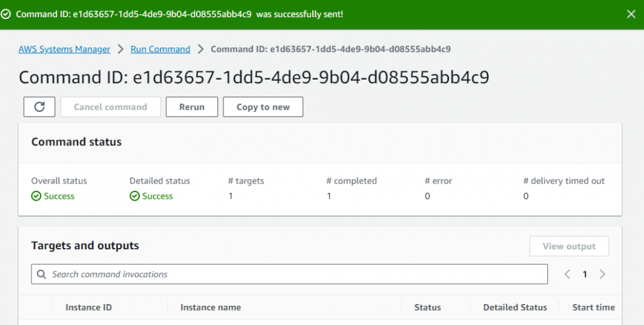The image size is (644, 325).
Task: Focus the Search command invocations field
Action: coord(296,274)
